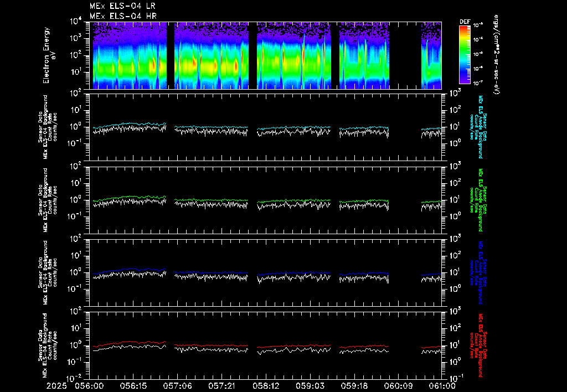Click the 10^3 tick on the Electron Energy axis
Viewport: 567px width, 392px height.
(76, 39)
